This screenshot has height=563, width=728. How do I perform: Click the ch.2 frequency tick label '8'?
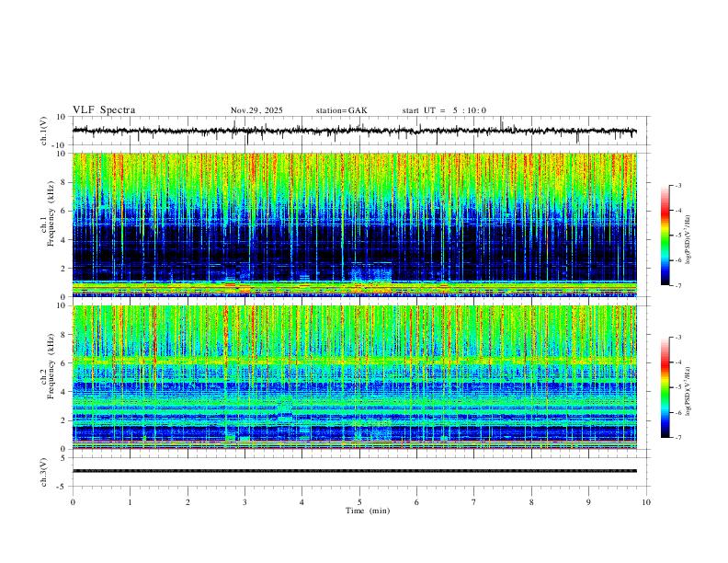[x=64, y=335]
